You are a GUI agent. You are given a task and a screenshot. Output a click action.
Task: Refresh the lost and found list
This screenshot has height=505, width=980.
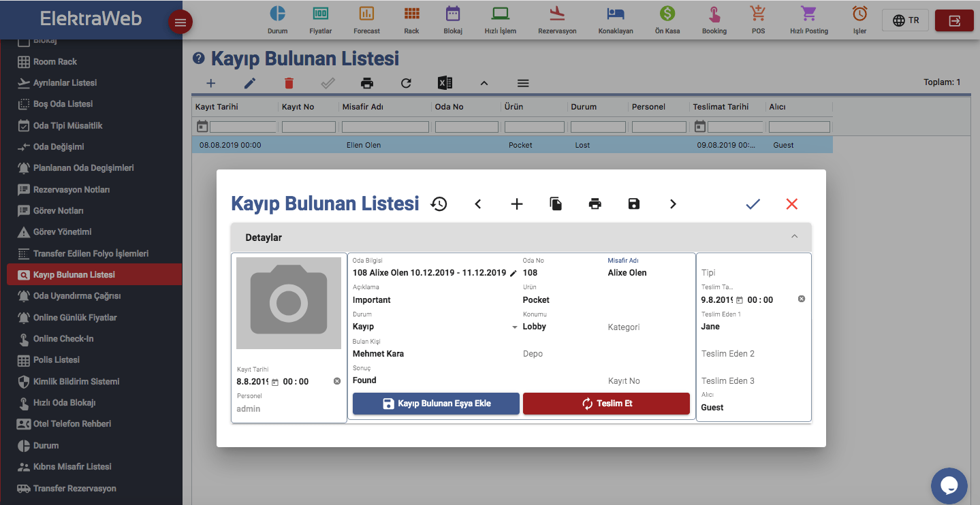(x=406, y=83)
